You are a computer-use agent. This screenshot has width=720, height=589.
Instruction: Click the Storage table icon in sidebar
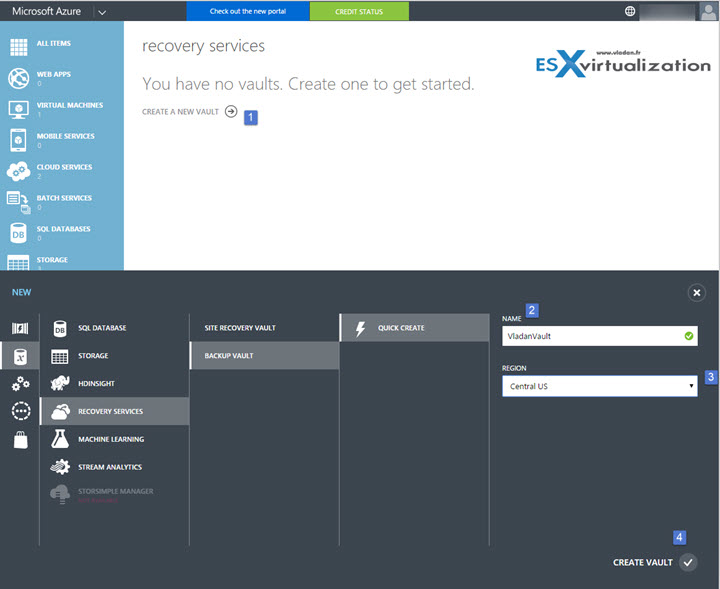pyautogui.click(x=18, y=263)
